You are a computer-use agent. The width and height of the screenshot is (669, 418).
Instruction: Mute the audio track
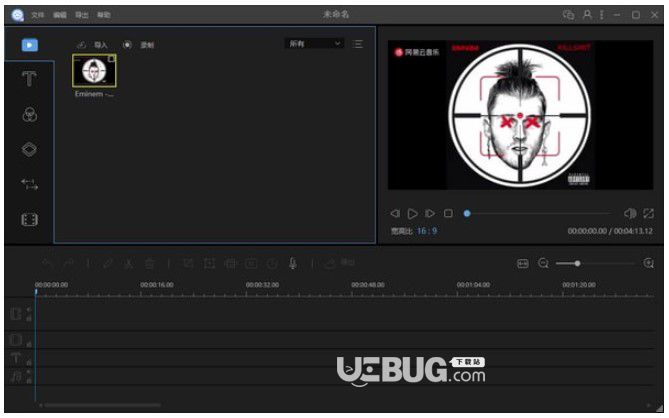(x=29, y=372)
